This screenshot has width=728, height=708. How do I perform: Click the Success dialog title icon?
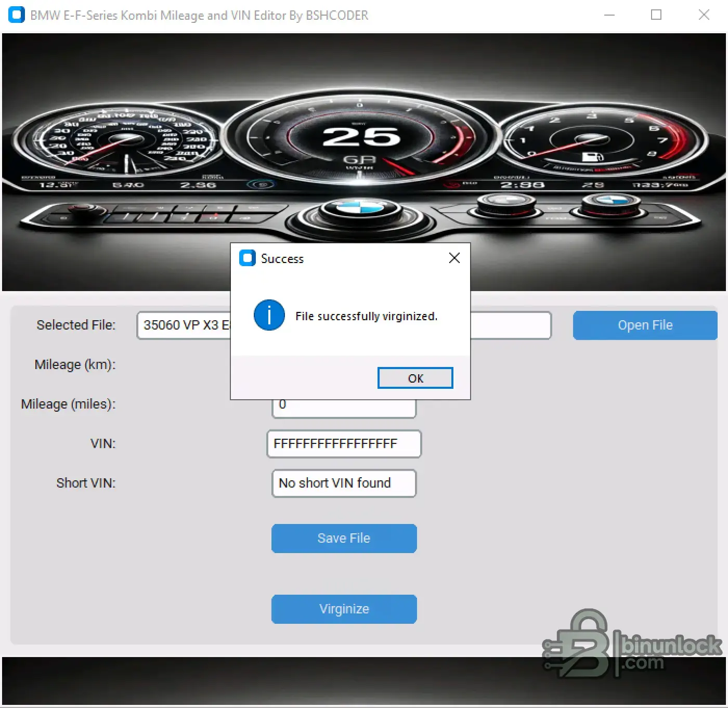247,258
